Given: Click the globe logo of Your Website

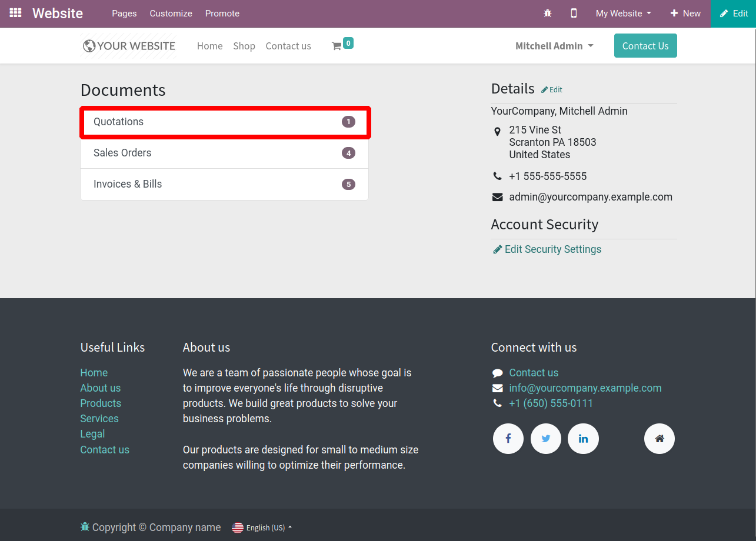Looking at the screenshot, I should pos(89,46).
